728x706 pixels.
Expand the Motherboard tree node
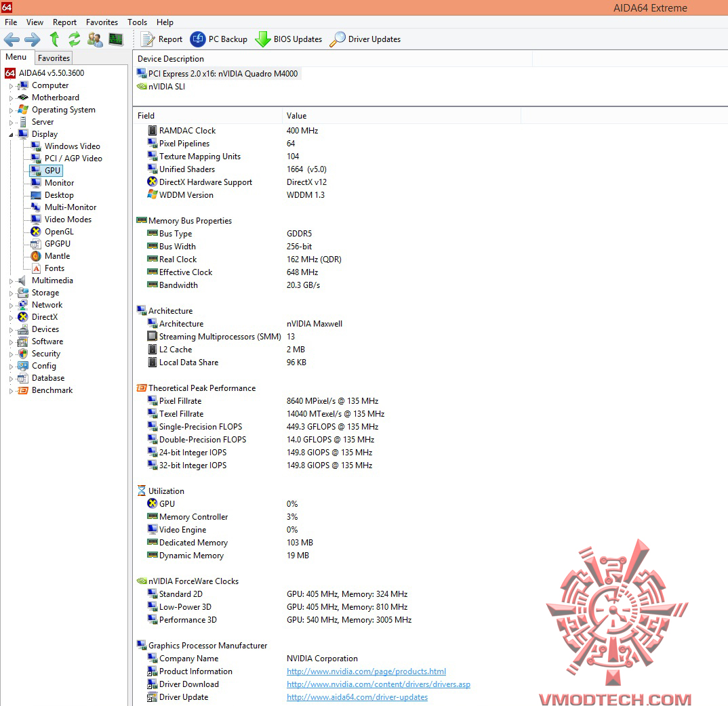(11, 98)
